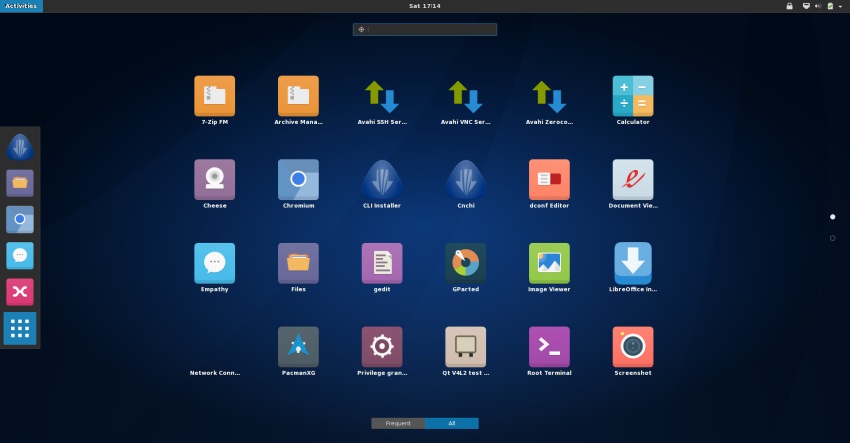Go to second app page indicator dot

click(832, 238)
